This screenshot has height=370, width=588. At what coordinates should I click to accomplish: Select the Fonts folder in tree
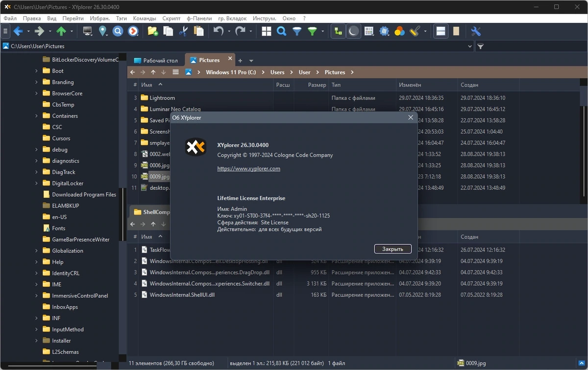58,228
